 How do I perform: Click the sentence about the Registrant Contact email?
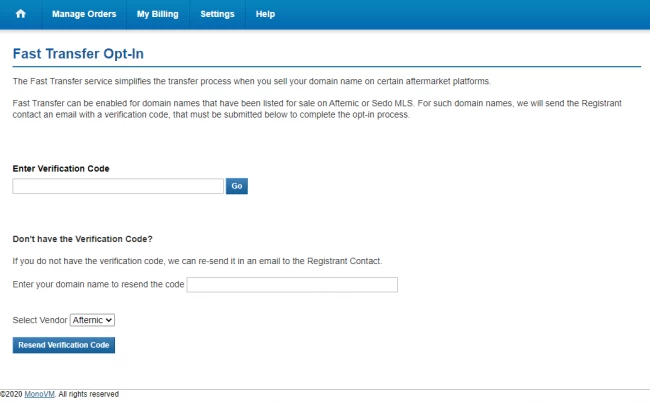[197, 261]
